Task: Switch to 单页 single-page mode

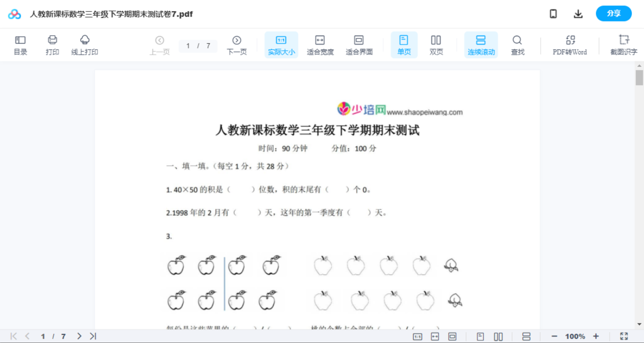Action: 404,45
